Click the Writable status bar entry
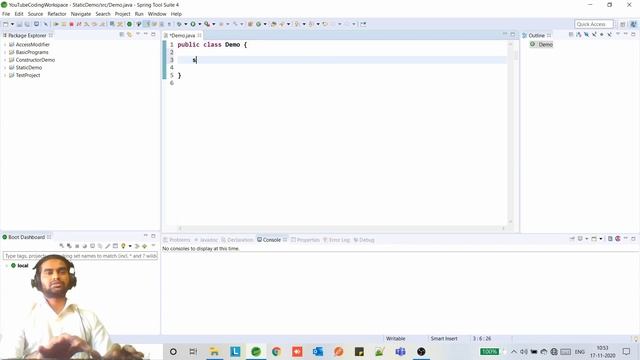The height and width of the screenshot is (360, 640). tap(396, 339)
